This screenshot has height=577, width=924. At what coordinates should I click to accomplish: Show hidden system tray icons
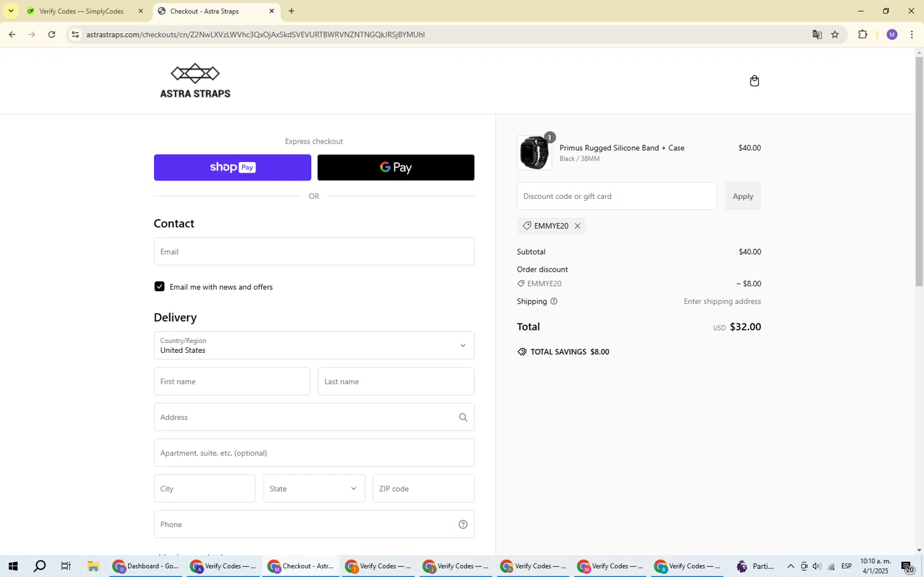790,567
